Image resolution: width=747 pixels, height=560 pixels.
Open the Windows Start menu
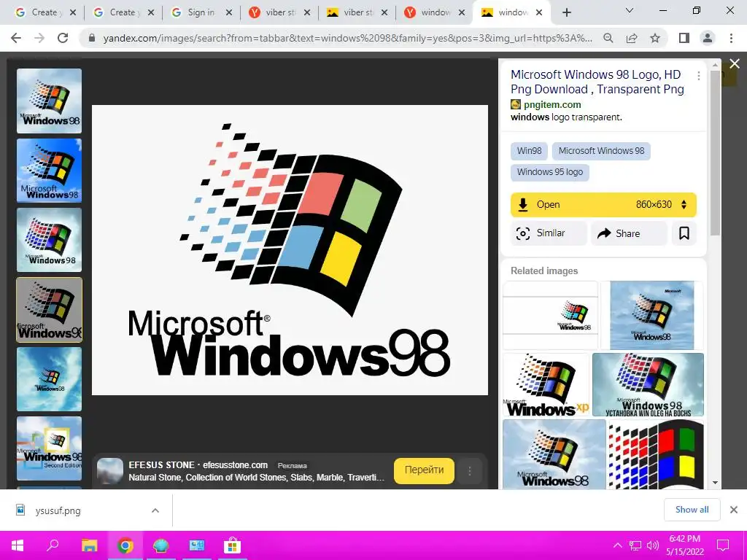click(x=18, y=545)
